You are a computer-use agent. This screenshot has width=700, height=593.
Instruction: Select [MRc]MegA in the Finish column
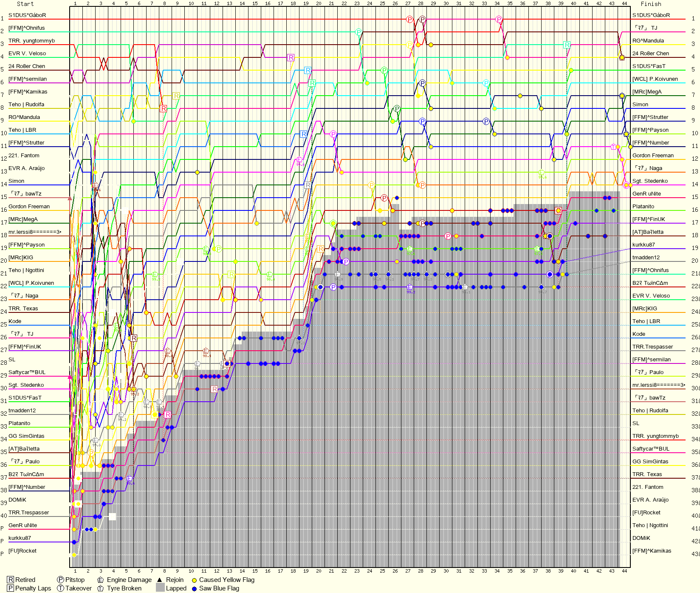pyautogui.click(x=647, y=92)
